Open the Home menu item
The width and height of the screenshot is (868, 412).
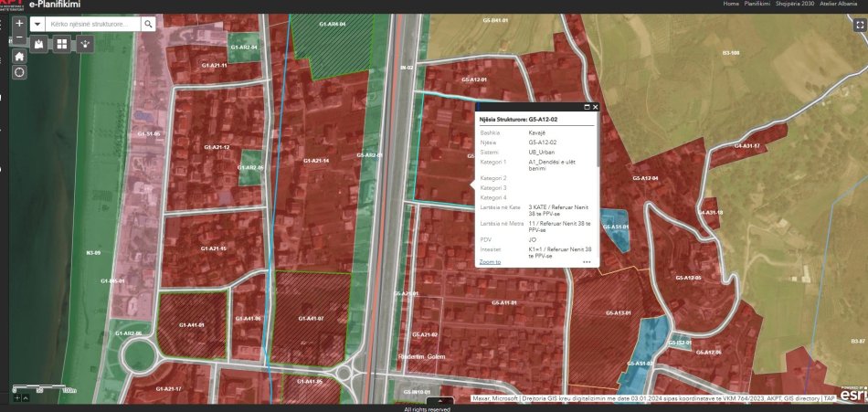pos(731,4)
